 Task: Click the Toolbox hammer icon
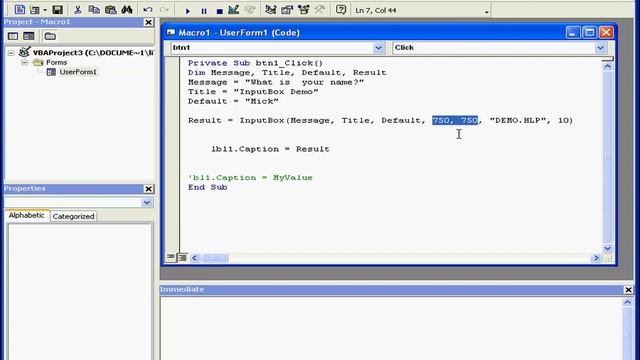(320, 10)
